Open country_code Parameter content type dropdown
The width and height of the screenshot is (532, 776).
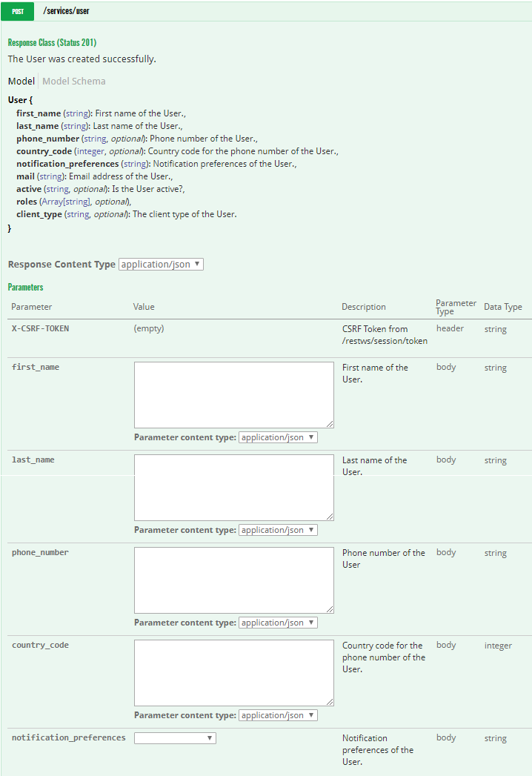278,715
